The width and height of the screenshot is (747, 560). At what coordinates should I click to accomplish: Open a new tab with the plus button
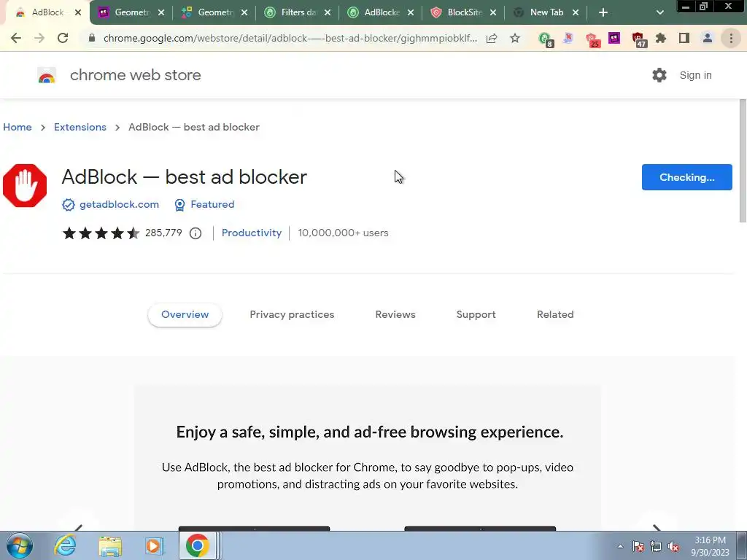603,12
